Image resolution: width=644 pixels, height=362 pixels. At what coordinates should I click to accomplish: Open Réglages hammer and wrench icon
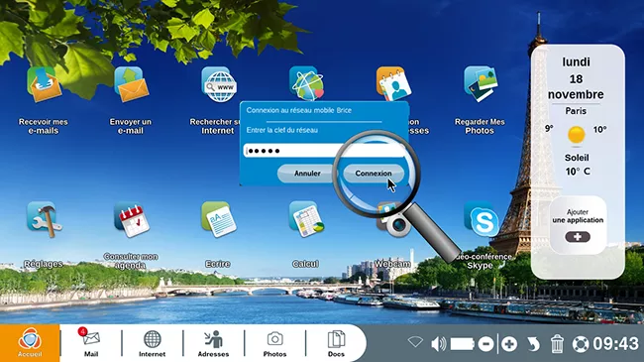[44, 219]
